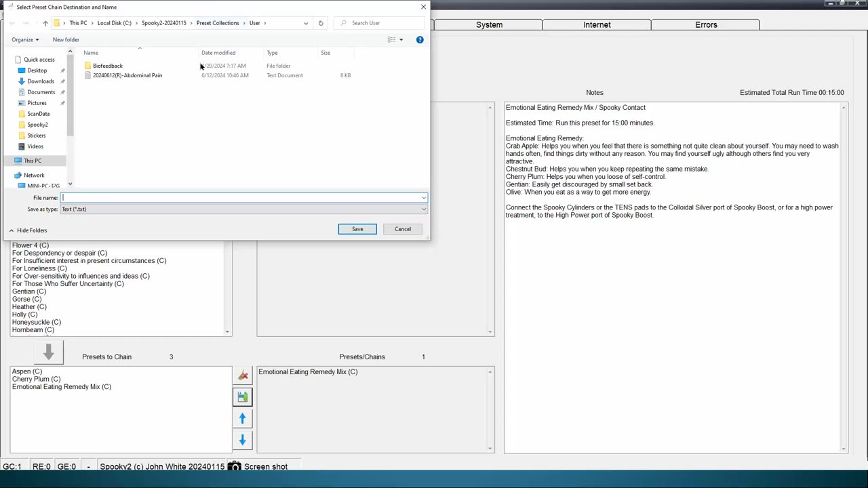Click the clear preset chain broom icon

pos(243,375)
